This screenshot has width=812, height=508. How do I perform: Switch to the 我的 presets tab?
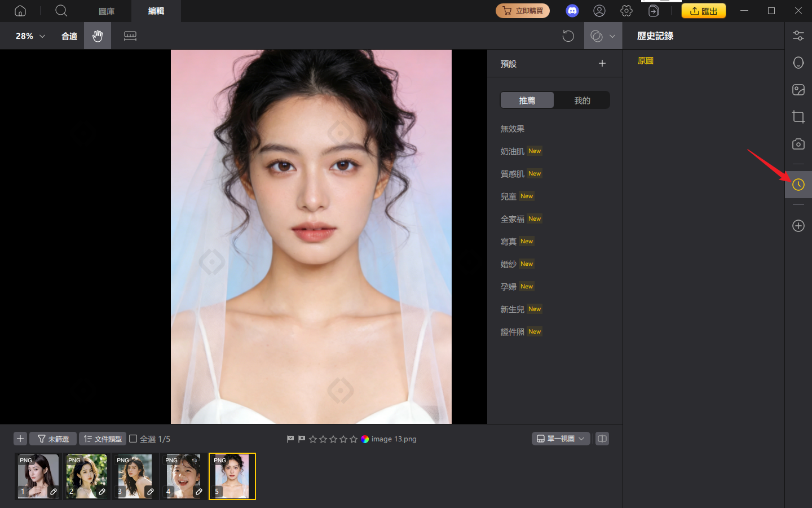[x=582, y=100]
